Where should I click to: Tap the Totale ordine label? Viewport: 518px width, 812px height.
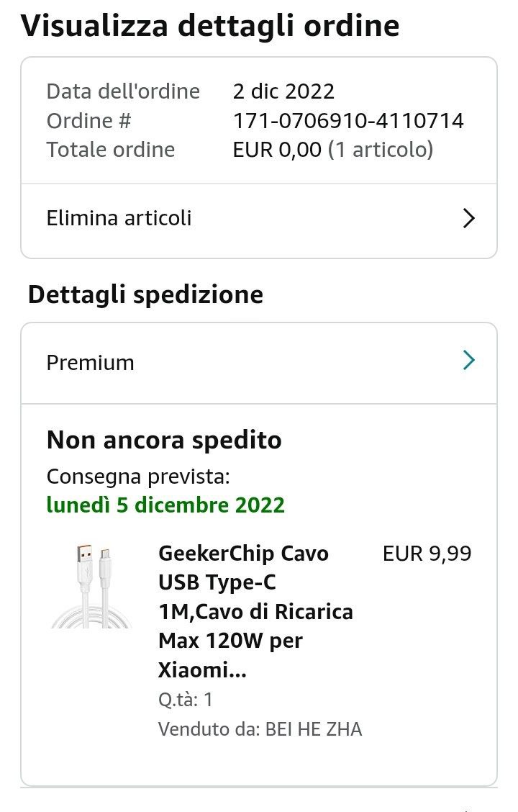(111, 150)
